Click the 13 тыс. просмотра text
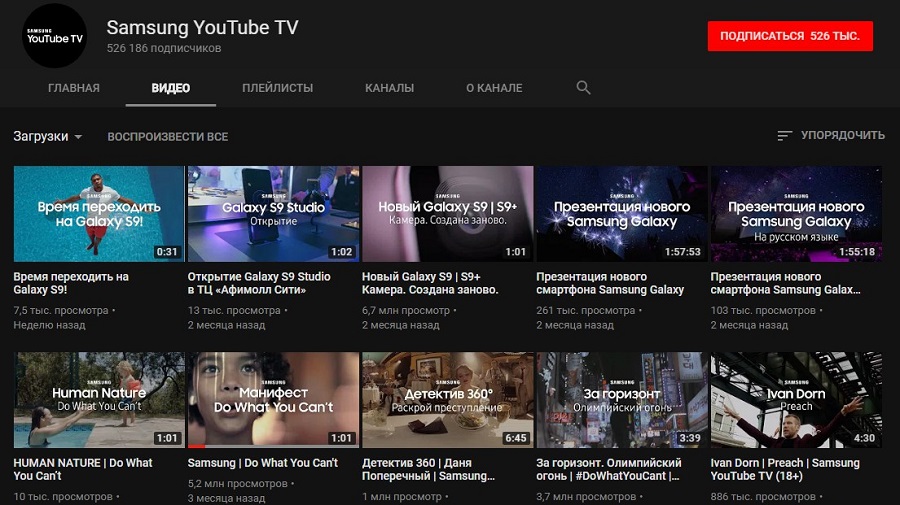 [x=234, y=310]
